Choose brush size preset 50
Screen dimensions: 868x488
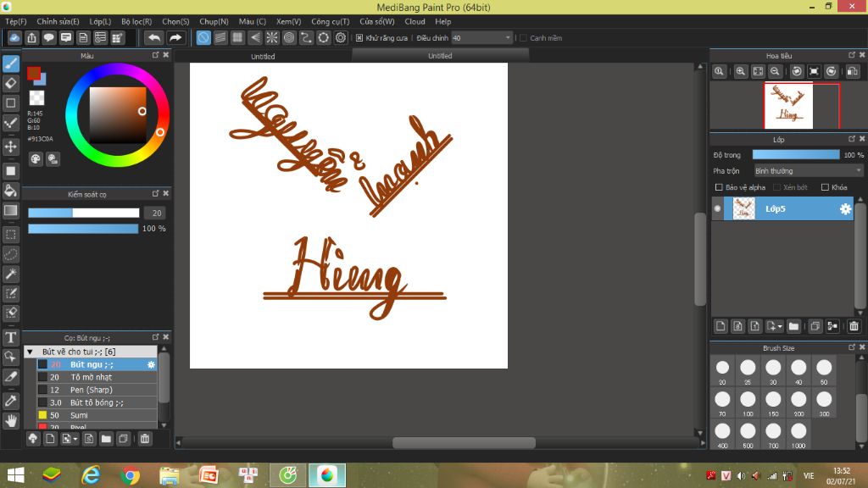pos(824,371)
